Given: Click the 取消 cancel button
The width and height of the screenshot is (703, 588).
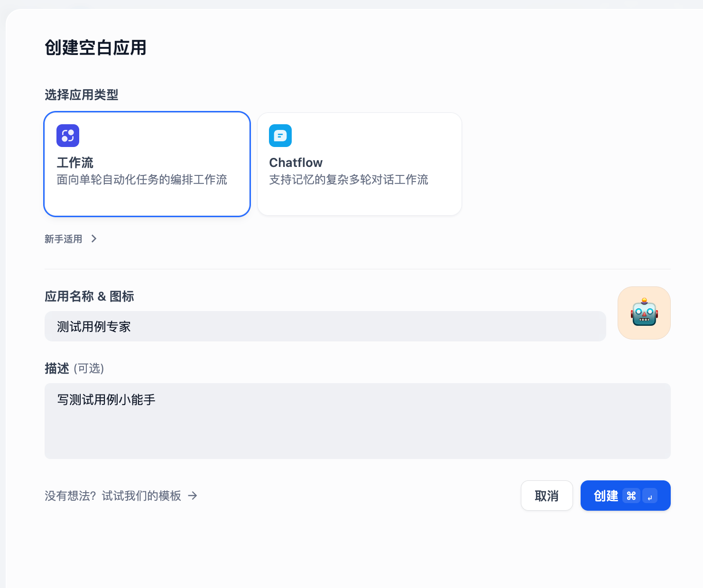Looking at the screenshot, I should pos(547,496).
